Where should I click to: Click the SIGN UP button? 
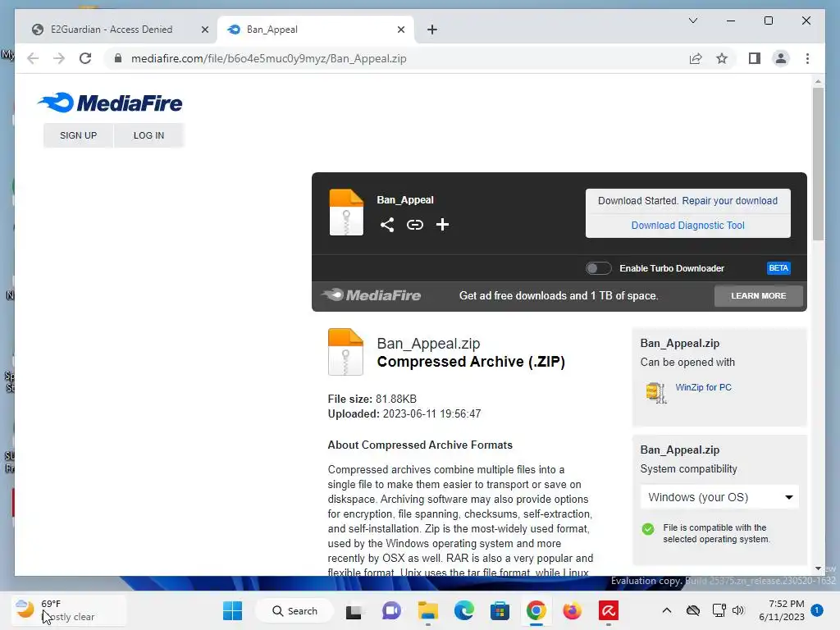[78, 135]
